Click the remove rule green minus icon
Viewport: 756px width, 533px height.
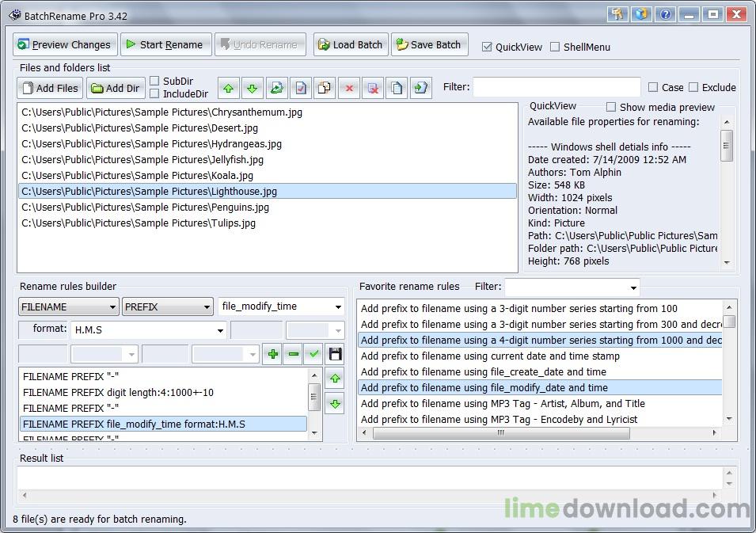[294, 354]
